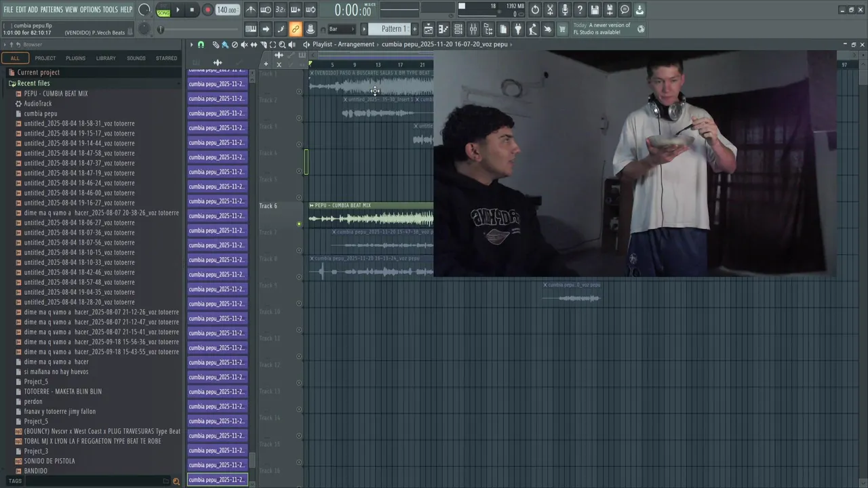This screenshot has width=868, height=488.
Task: Toggle the multilink controllers icon
Action: point(311,29)
